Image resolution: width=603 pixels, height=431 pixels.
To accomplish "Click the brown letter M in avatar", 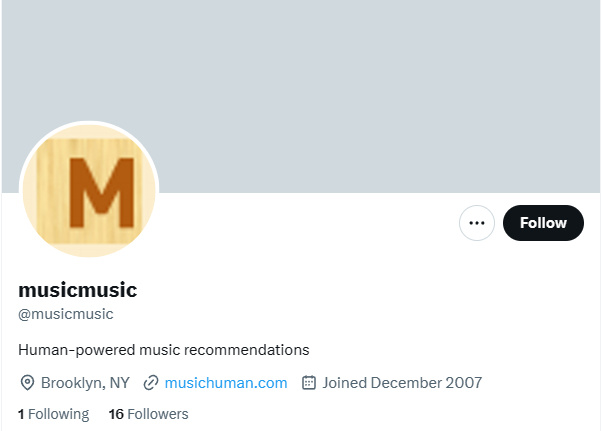I will click(93, 190).
